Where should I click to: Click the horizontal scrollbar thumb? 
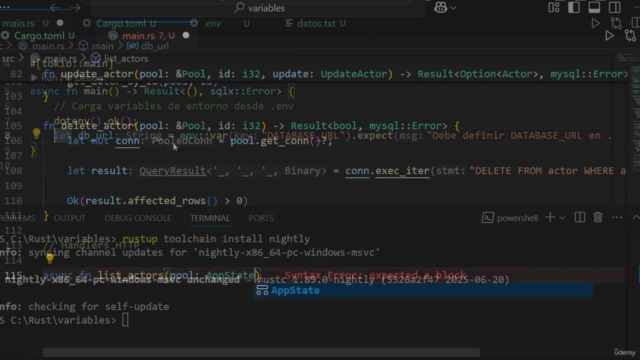tap(262, 352)
